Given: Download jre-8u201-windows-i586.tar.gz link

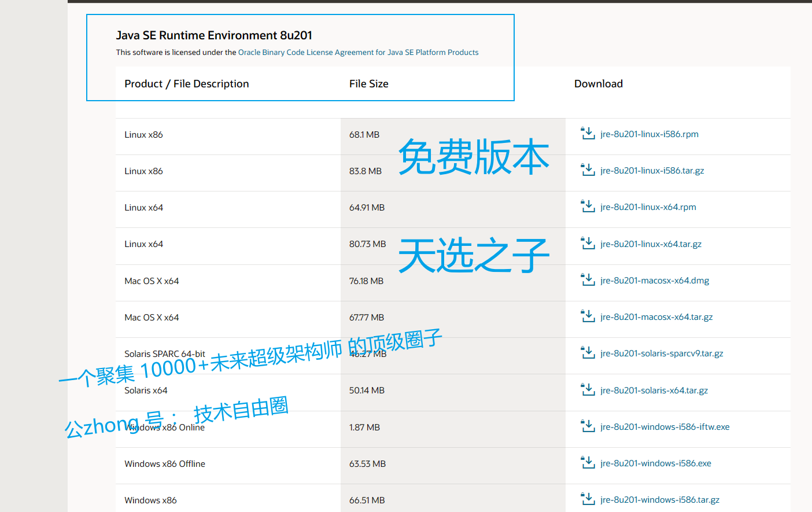Looking at the screenshot, I should click(x=660, y=500).
